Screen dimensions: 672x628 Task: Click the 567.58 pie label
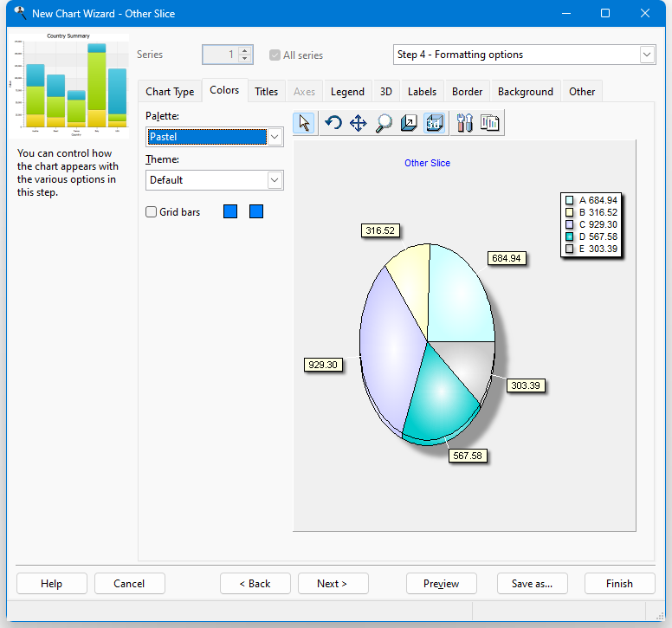click(468, 456)
